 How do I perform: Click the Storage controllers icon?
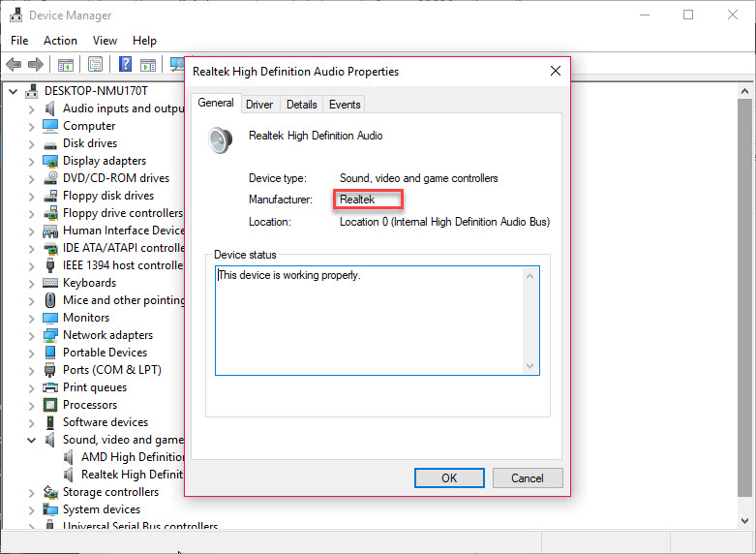point(50,492)
